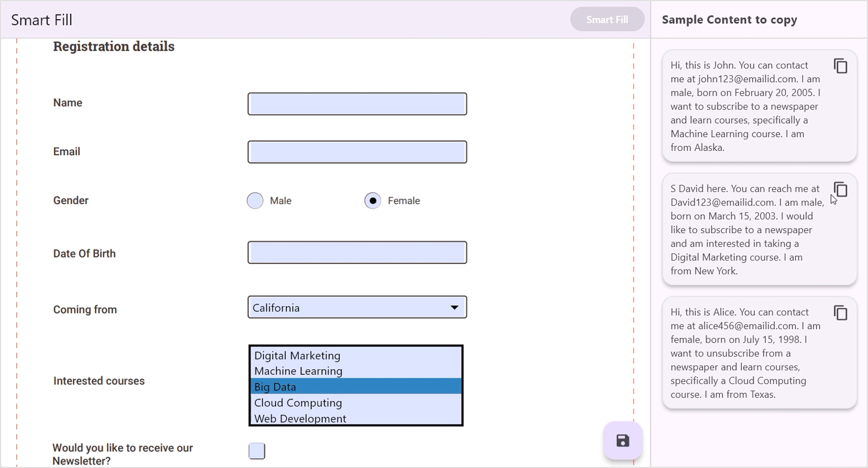868x468 pixels.
Task: Choose Web Development course option
Action: (x=300, y=418)
